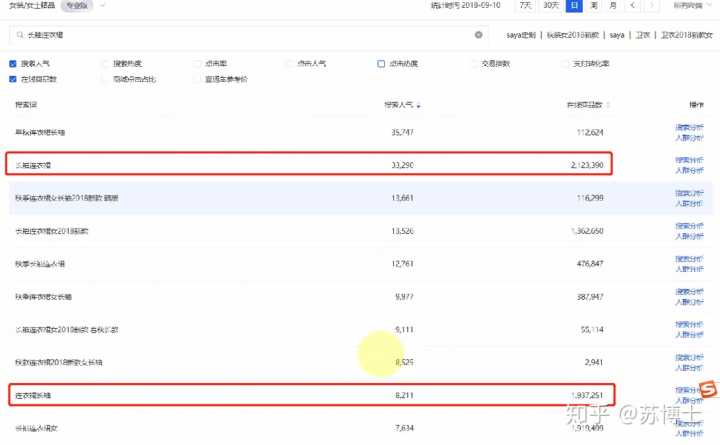Enable the 点击热度 checkbox
This screenshot has height=445, width=720.
pos(381,63)
